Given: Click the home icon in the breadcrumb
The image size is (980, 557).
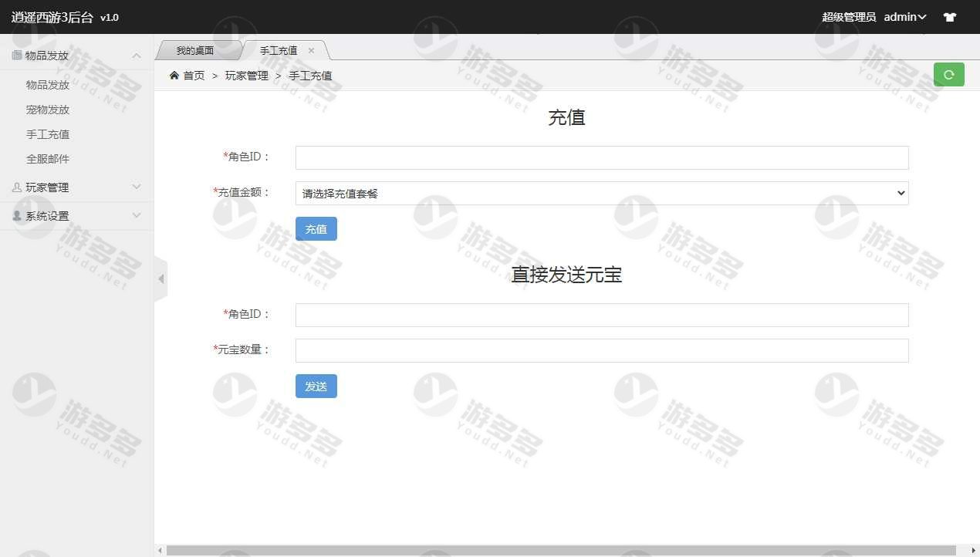Looking at the screenshot, I should tap(174, 76).
